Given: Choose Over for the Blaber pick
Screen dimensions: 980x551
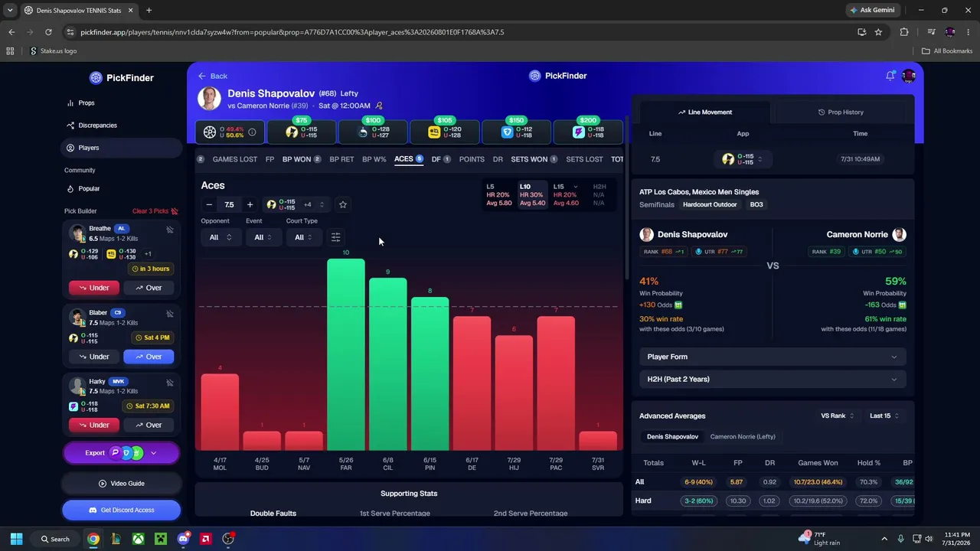Looking at the screenshot, I should (x=149, y=357).
